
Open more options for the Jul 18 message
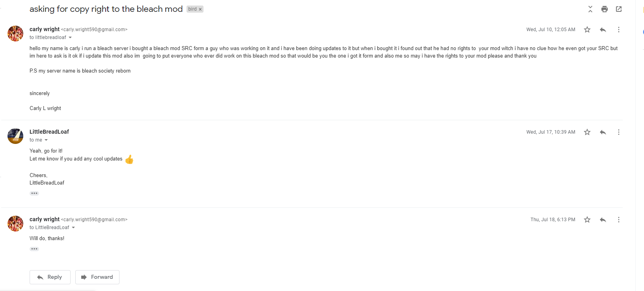619,220
